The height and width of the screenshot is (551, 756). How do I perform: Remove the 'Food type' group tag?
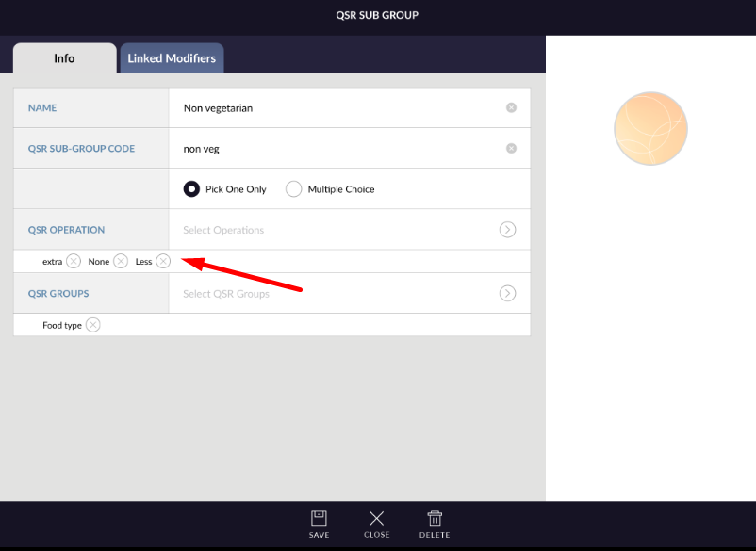click(x=92, y=325)
